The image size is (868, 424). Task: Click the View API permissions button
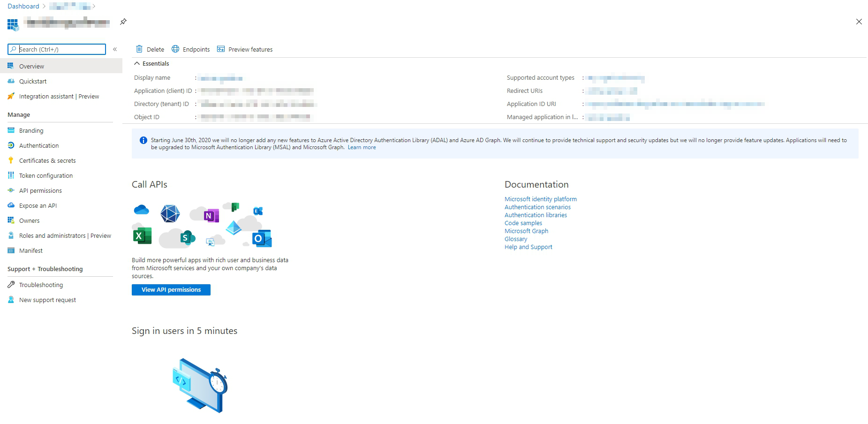[171, 290]
